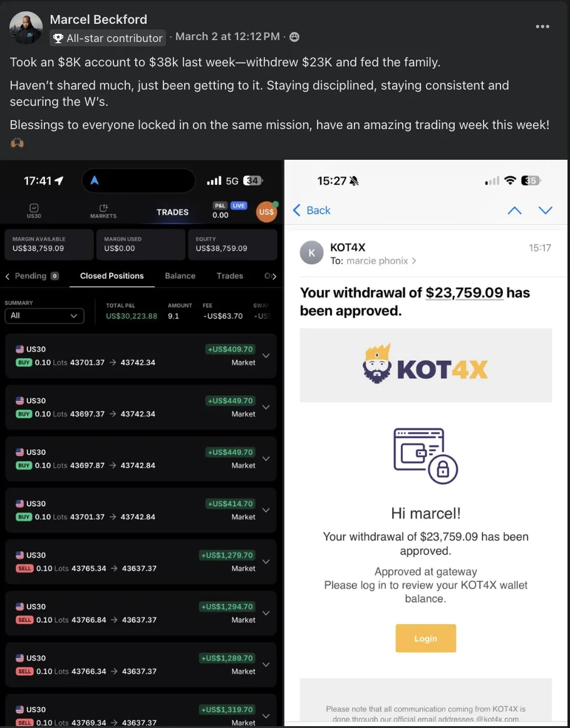Open the Markets icon tab
Image resolution: width=570 pixels, height=728 pixels.
coord(103,211)
